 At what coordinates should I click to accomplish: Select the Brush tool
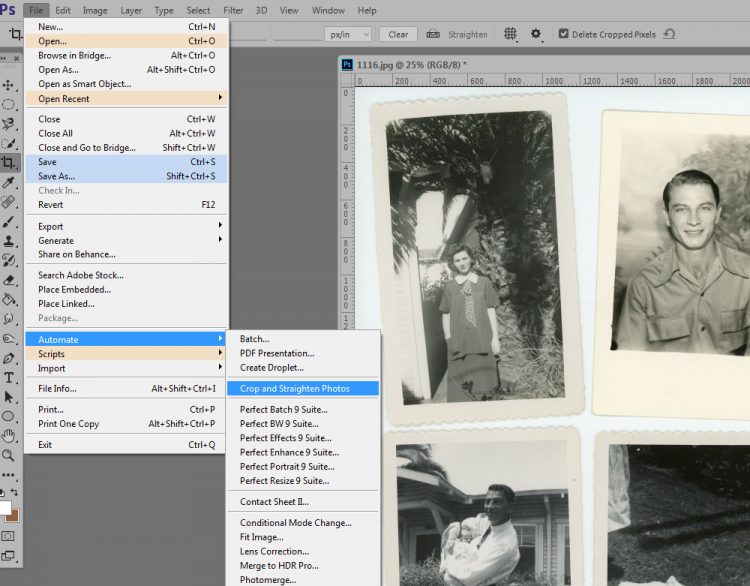coord(8,222)
